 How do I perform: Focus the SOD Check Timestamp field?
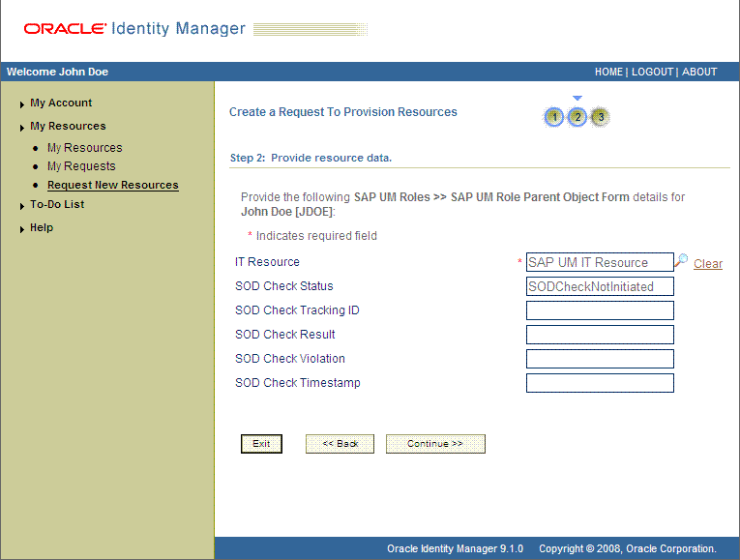pyautogui.click(x=600, y=383)
